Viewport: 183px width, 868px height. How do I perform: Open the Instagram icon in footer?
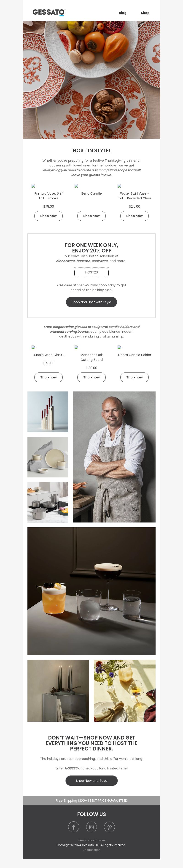click(x=91, y=827)
